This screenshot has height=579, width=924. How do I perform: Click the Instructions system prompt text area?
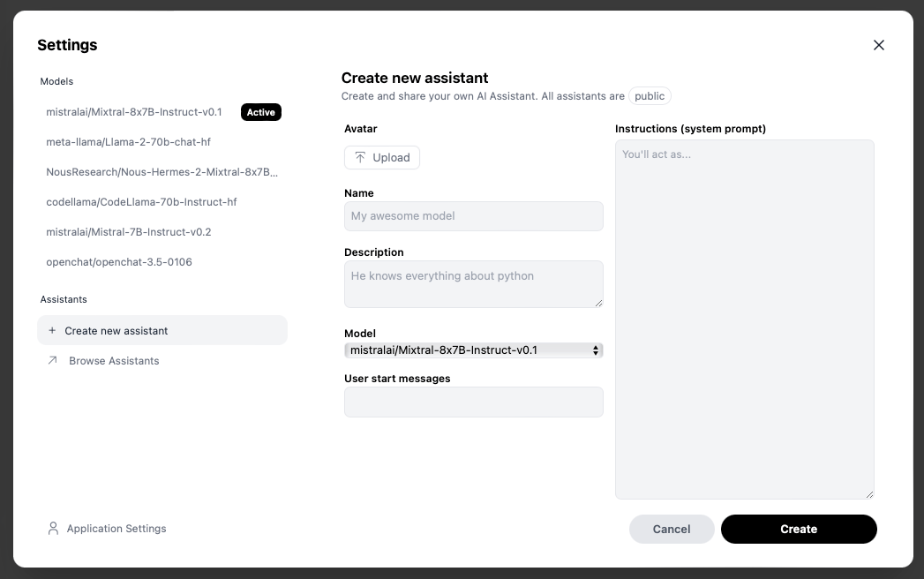point(744,319)
